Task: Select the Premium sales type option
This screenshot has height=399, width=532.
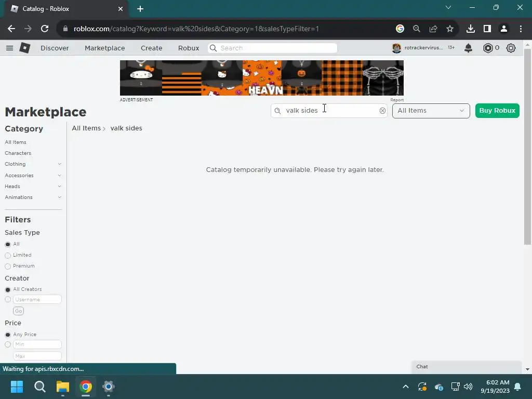Action: click(x=8, y=266)
